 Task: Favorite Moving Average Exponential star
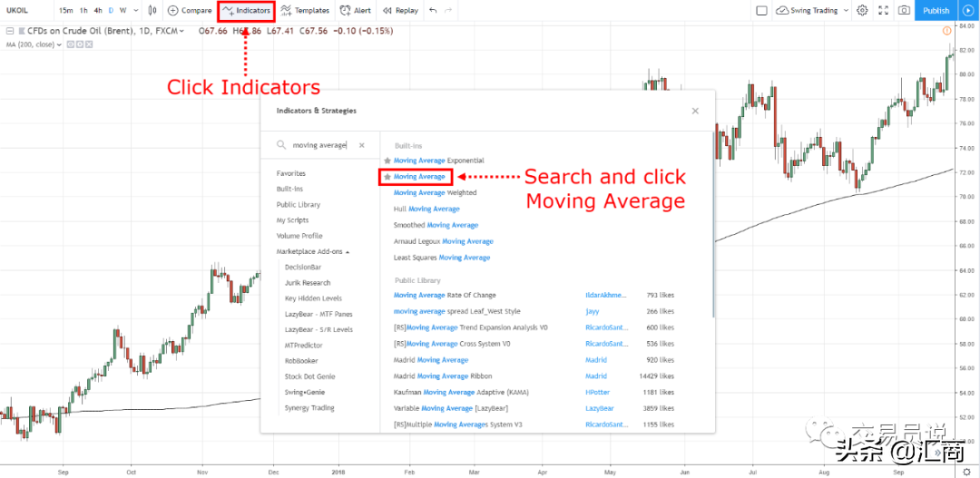[387, 161]
